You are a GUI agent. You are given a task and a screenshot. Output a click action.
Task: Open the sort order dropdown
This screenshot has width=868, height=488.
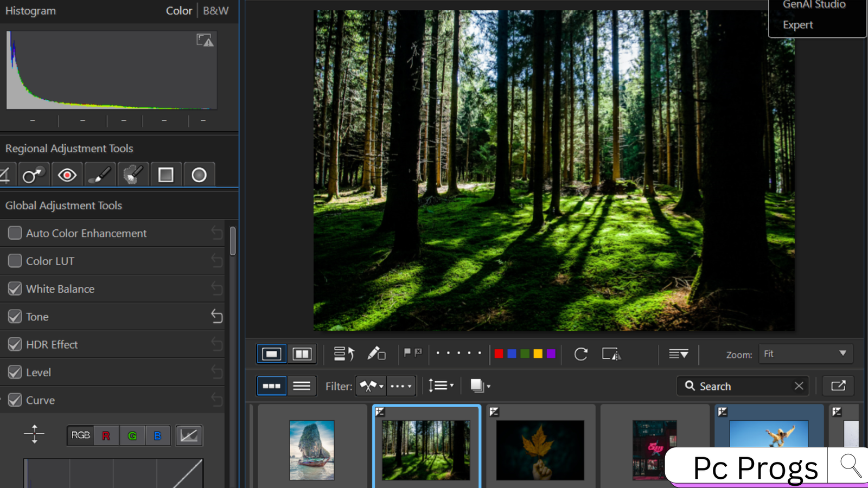click(441, 386)
